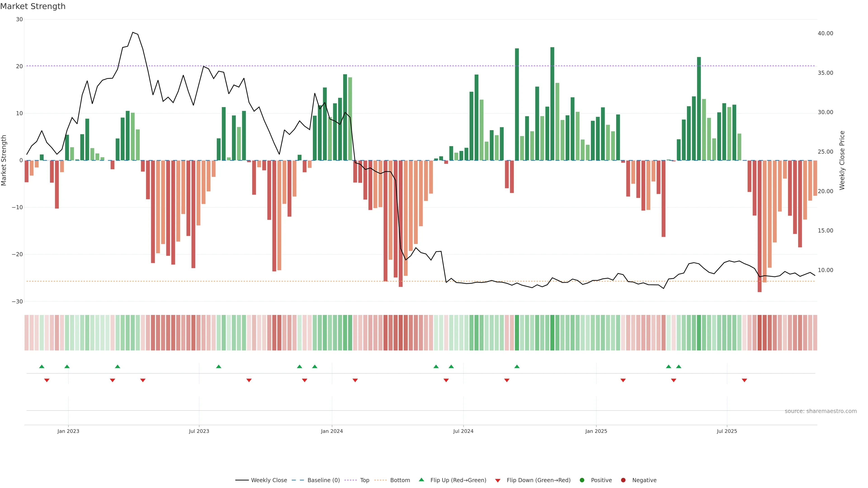
Task: Click the Market Strength chart title
Action: [x=33, y=6]
